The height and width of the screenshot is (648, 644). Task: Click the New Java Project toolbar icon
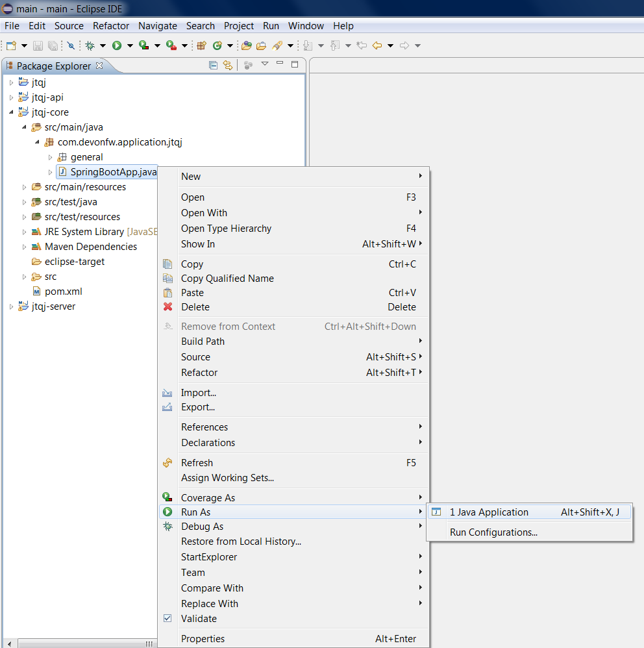pos(203,45)
